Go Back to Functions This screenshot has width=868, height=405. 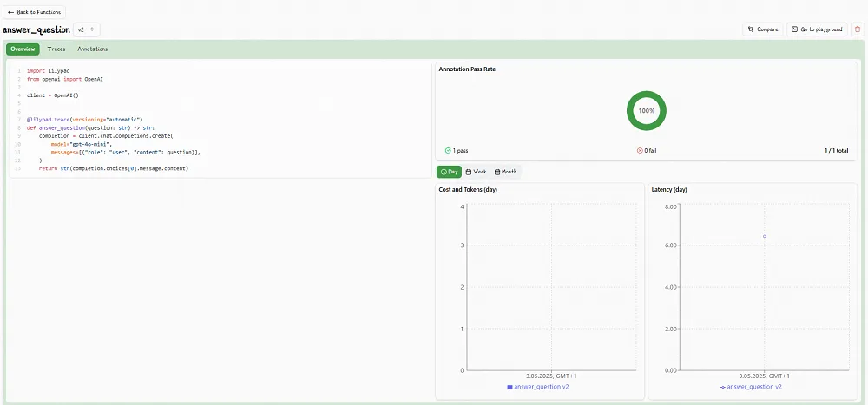pyautogui.click(x=34, y=12)
